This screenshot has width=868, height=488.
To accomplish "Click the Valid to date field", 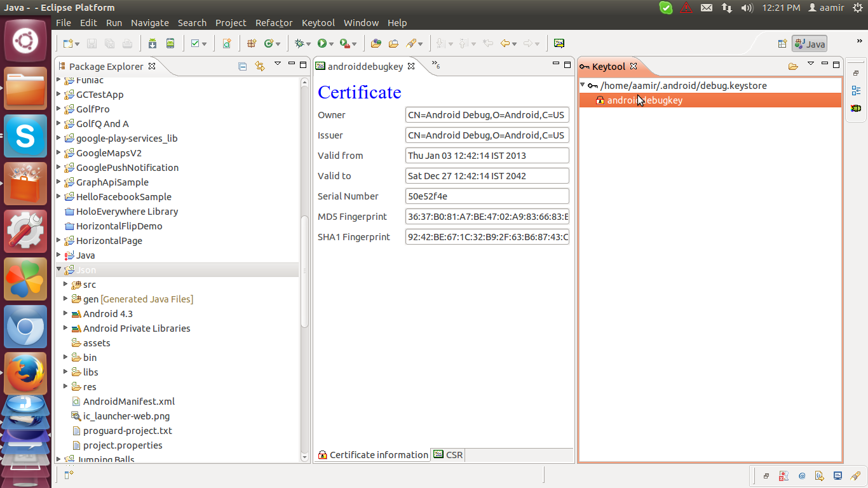I will click(487, 176).
